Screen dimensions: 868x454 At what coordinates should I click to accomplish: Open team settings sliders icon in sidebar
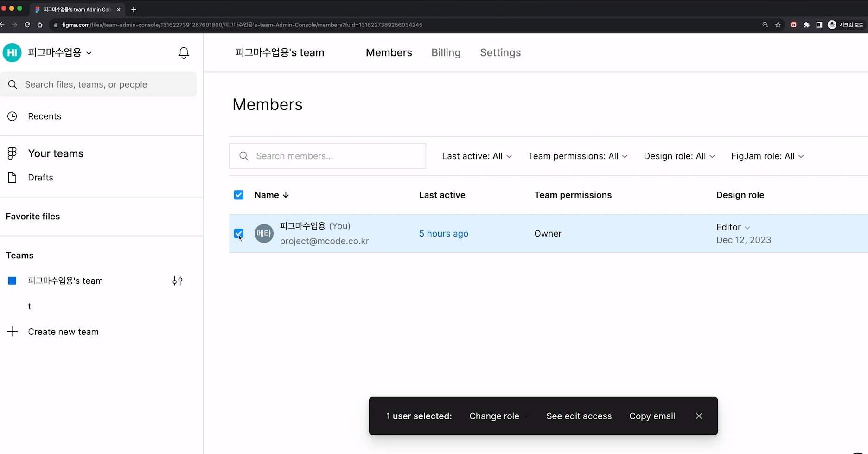tap(178, 281)
